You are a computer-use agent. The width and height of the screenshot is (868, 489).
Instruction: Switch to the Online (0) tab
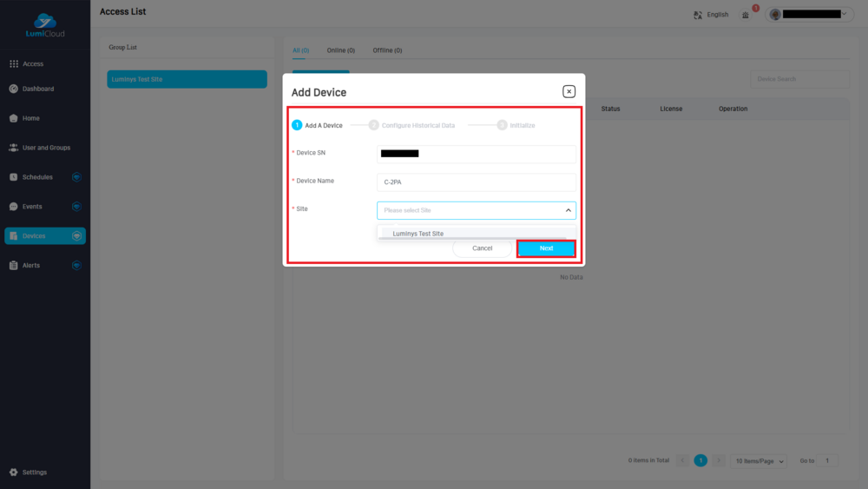pyautogui.click(x=340, y=50)
